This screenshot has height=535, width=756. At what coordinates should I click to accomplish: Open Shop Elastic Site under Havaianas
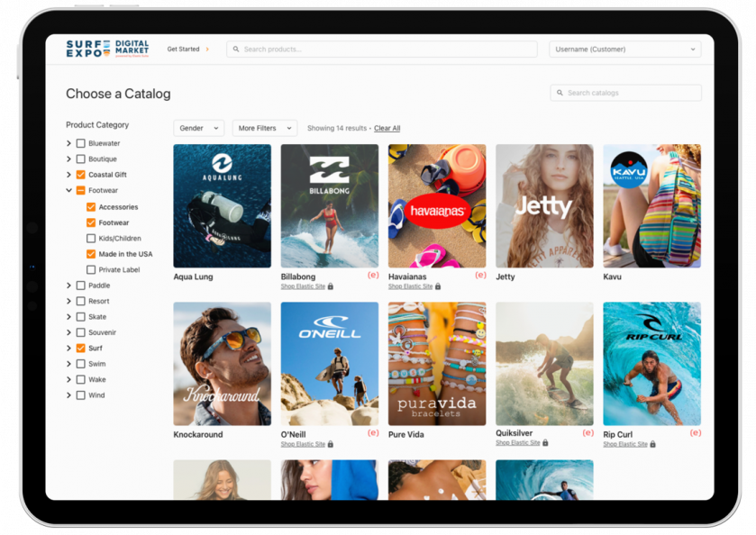tap(410, 286)
